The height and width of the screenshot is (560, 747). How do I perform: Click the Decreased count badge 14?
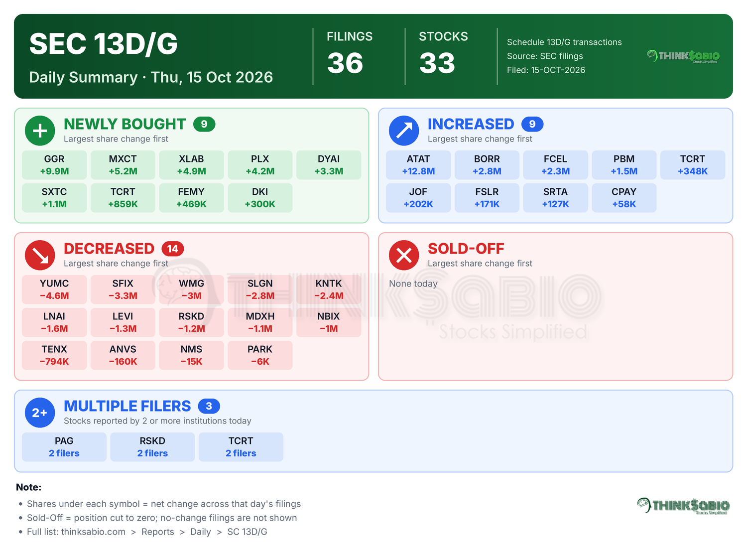pyautogui.click(x=173, y=249)
